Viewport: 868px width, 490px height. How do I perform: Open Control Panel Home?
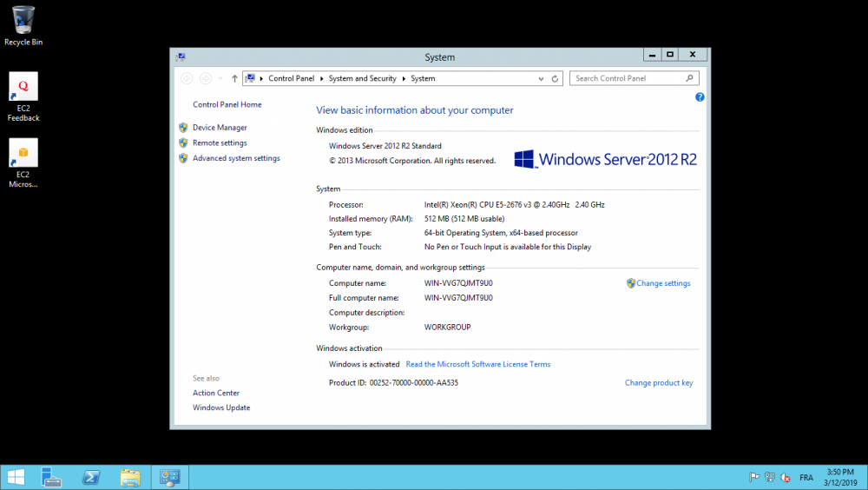pyautogui.click(x=227, y=104)
